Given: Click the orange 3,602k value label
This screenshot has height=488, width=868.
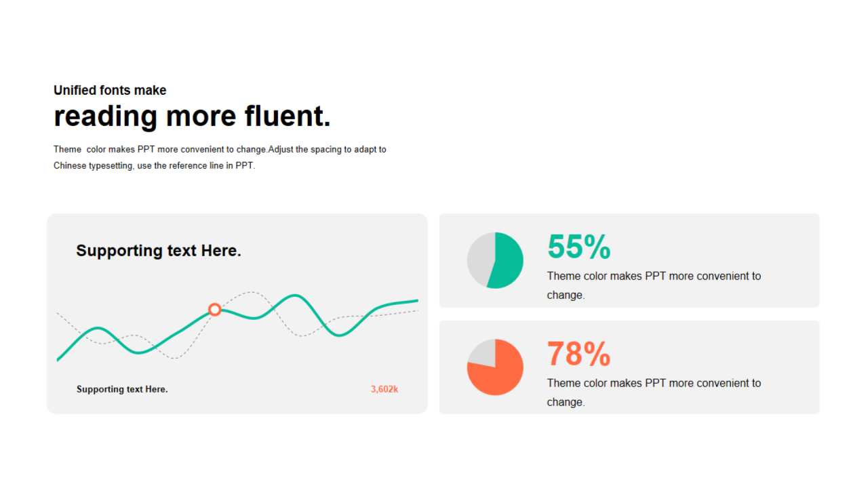Looking at the screenshot, I should 384,389.
